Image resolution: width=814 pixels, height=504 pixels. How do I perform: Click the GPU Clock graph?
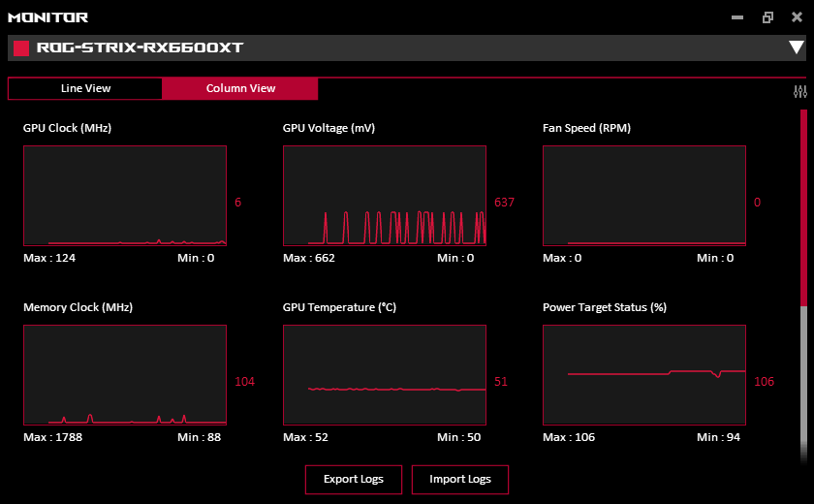point(125,196)
